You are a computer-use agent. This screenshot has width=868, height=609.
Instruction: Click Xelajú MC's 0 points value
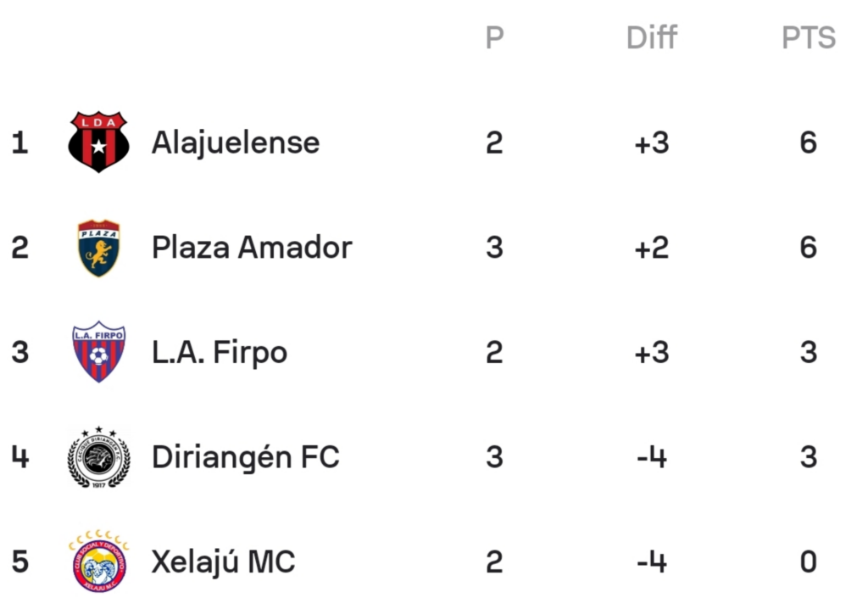click(808, 562)
